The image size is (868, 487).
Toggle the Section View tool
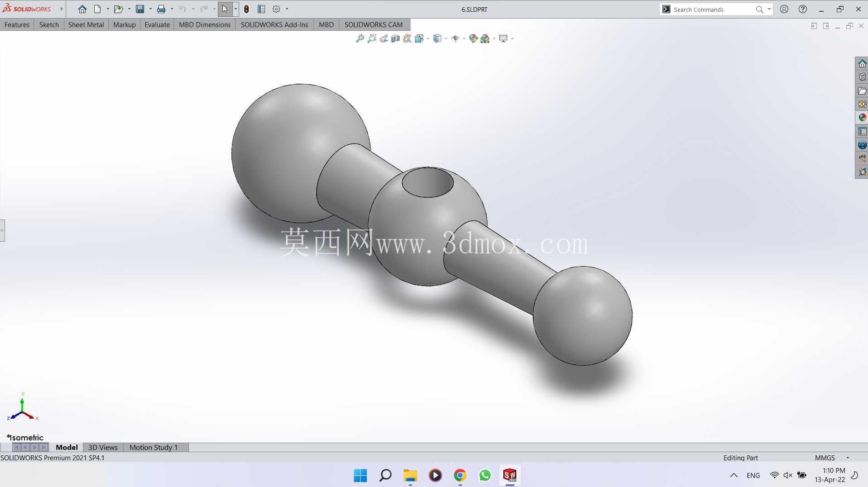(x=395, y=38)
